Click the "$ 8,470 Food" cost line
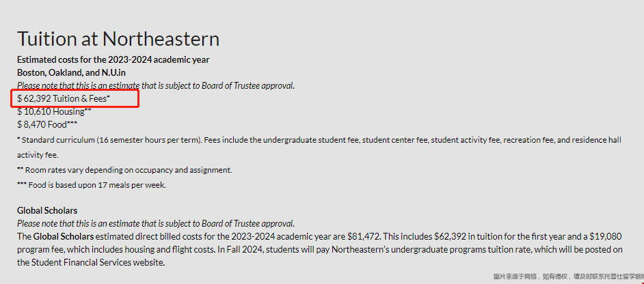Viewport: 644px width, 284px height. (47, 124)
